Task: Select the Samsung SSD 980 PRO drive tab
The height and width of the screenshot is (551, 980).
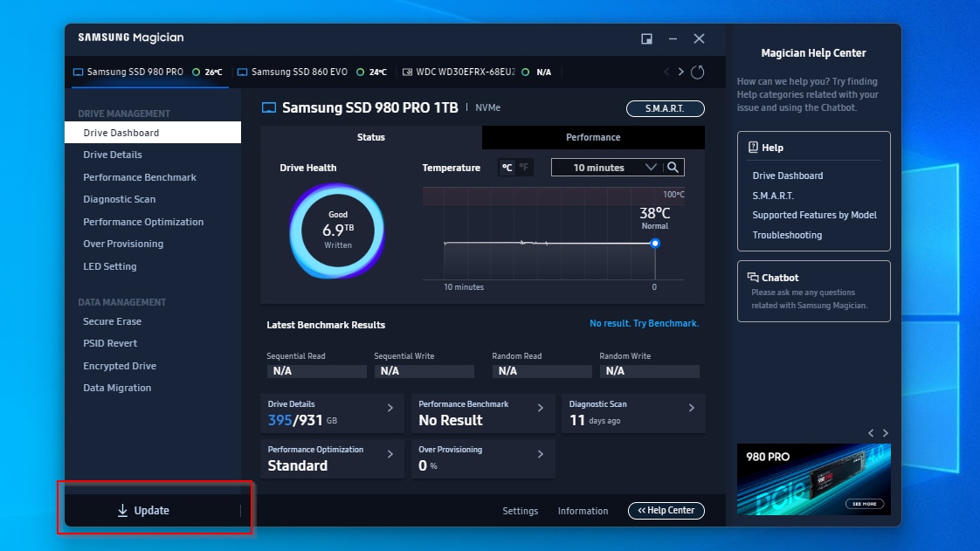Action: click(x=148, y=72)
